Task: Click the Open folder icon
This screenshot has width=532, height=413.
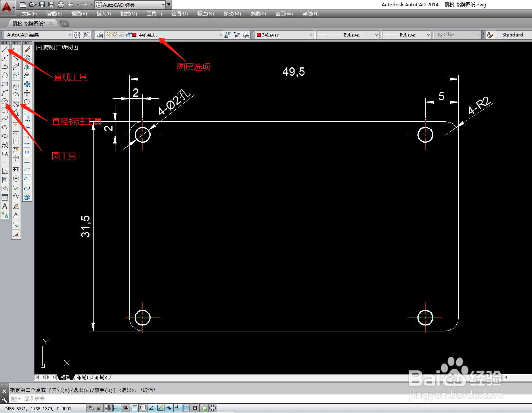Action: click(33, 5)
